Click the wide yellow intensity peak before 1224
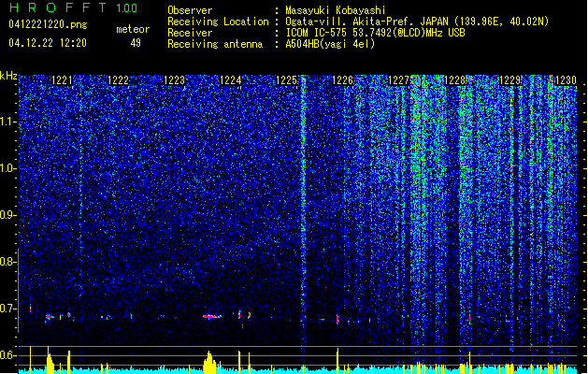The height and width of the screenshot is (374, 588). click(210, 362)
